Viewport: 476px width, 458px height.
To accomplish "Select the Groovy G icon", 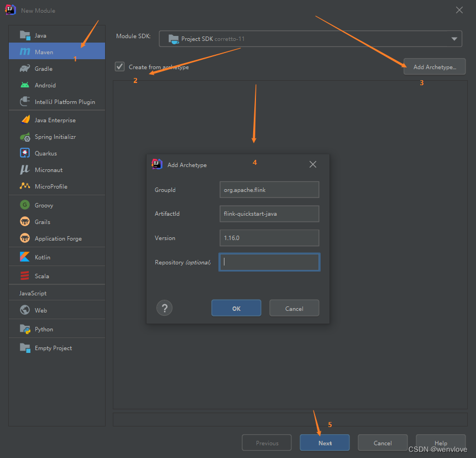I will coord(25,205).
